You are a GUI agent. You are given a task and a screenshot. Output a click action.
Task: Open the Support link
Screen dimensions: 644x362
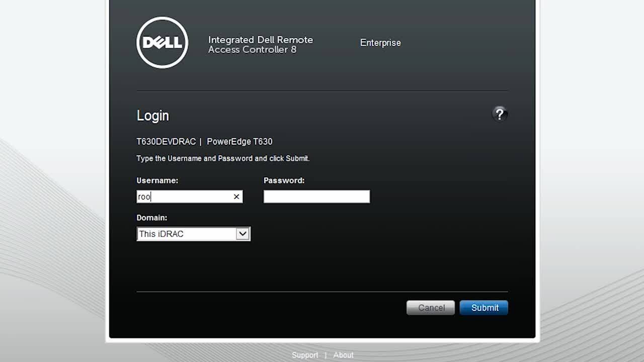(305, 355)
